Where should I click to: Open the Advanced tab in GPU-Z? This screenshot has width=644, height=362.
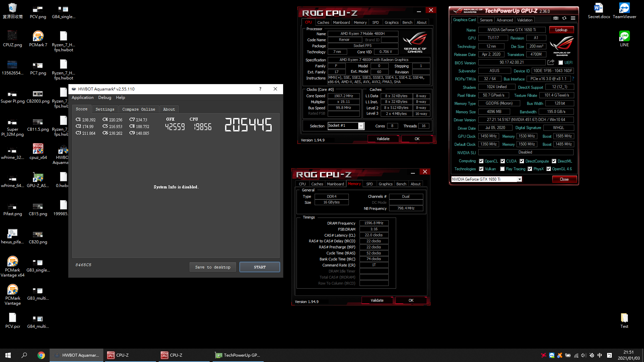[x=504, y=20]
